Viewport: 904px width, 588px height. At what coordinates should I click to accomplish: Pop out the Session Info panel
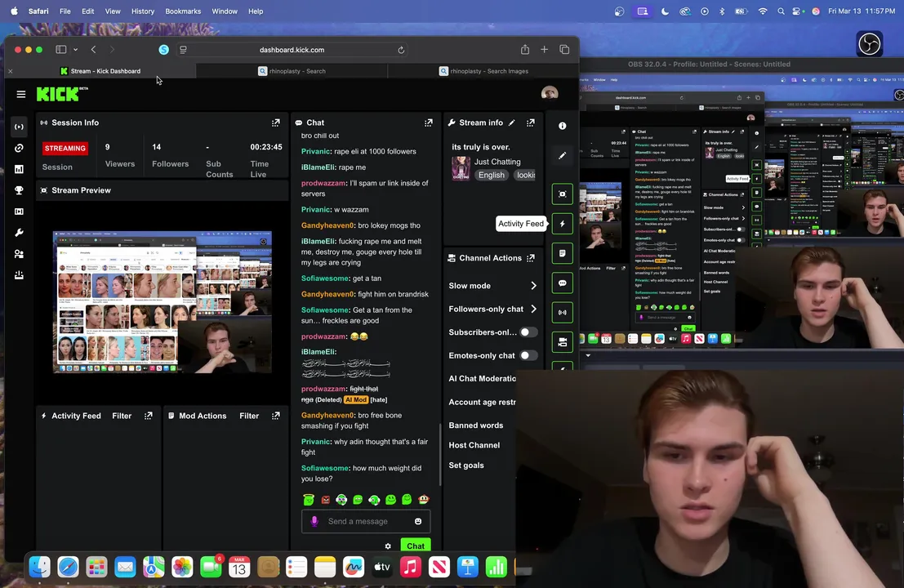click(x=275, y=122)
